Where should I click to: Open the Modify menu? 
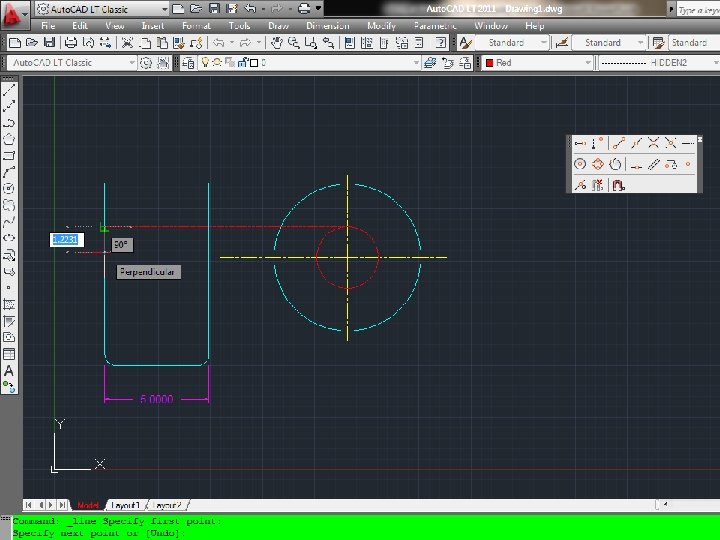click(381, 25)
